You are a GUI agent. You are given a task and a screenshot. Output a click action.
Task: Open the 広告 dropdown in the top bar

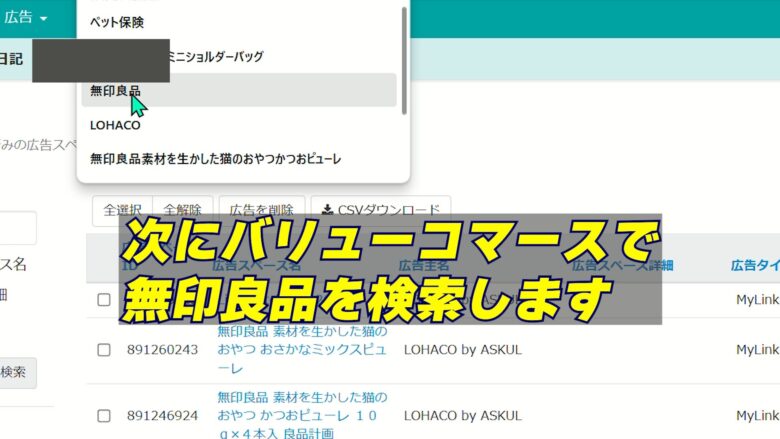(26, 17)
